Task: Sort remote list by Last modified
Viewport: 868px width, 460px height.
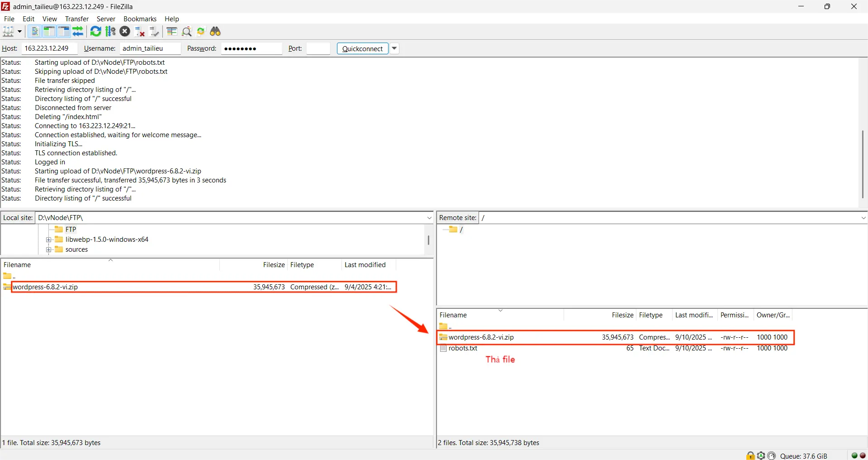Action: click(695, 315)
